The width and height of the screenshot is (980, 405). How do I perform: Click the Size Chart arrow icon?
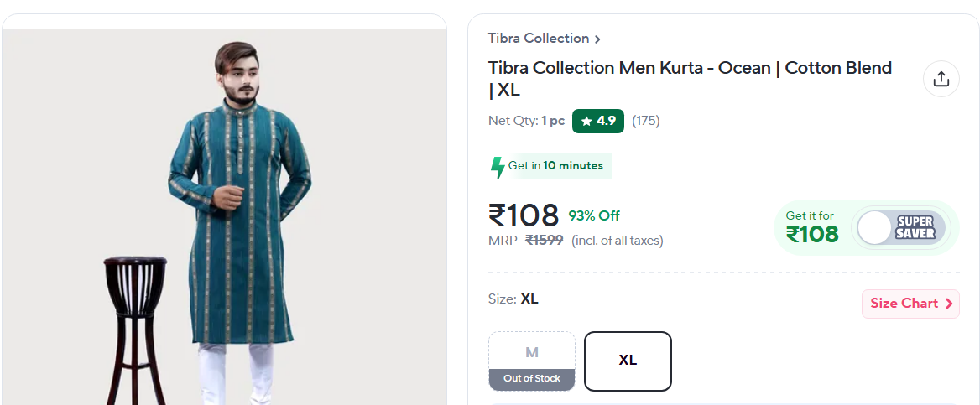[x=949, y=304]
